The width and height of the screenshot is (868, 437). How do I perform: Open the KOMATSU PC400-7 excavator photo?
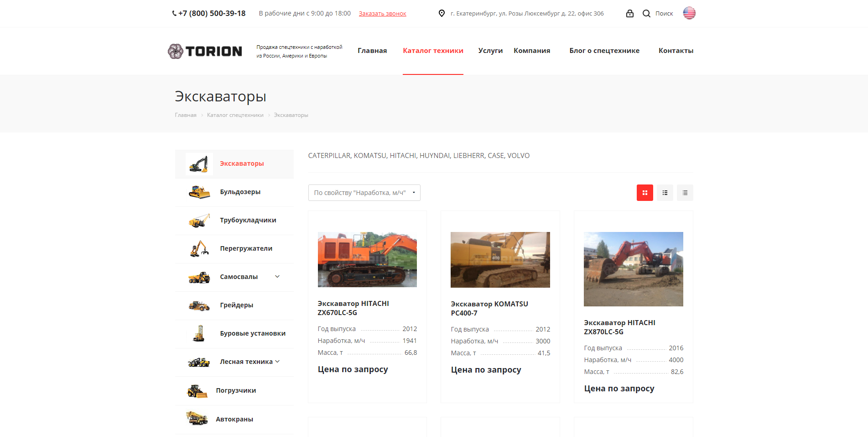tap(500, 260)
